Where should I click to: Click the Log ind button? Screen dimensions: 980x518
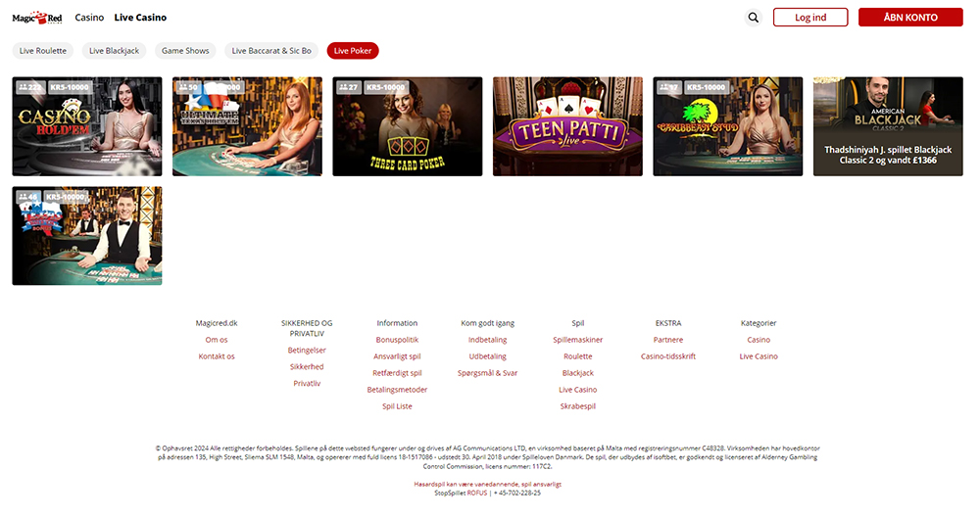click(x=810, y=18)
